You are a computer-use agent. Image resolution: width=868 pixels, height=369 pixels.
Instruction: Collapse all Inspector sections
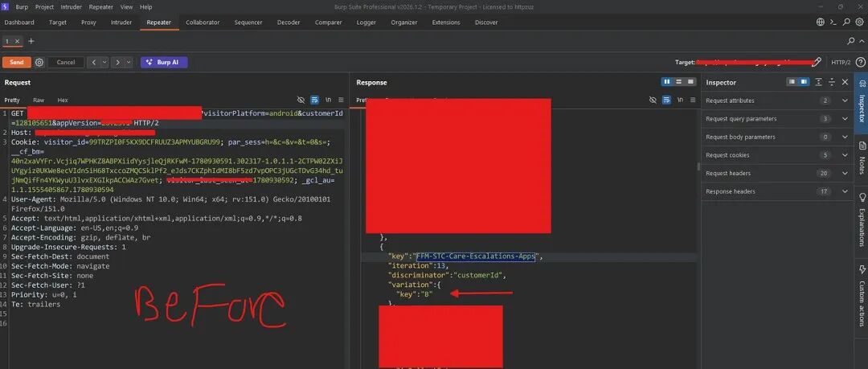coord(832,82)
